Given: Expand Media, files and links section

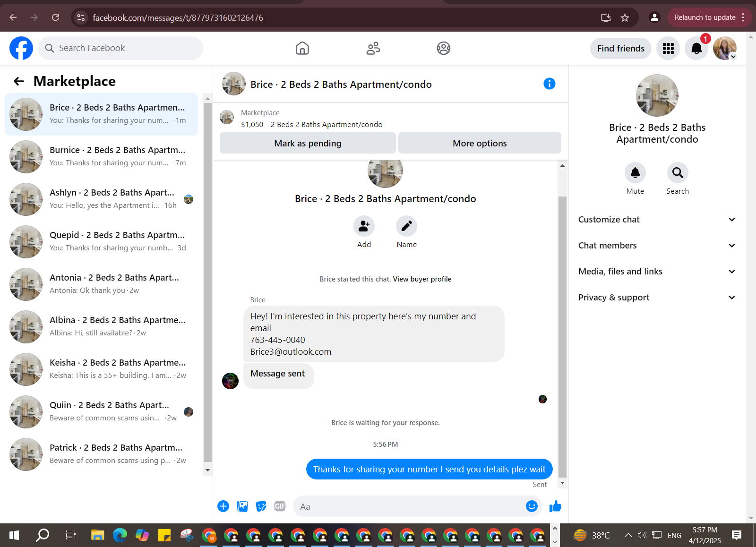Looking at the screenshot, I should (657, 272).
